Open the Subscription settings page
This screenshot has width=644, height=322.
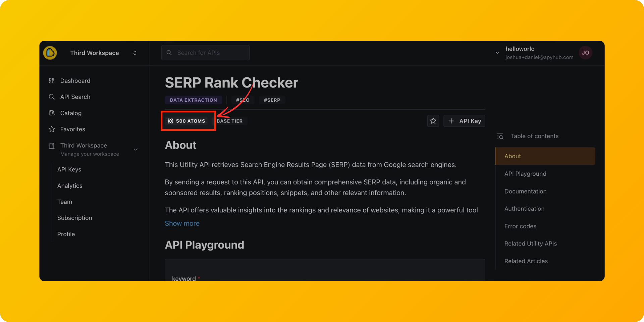click(x=74, y=218)
